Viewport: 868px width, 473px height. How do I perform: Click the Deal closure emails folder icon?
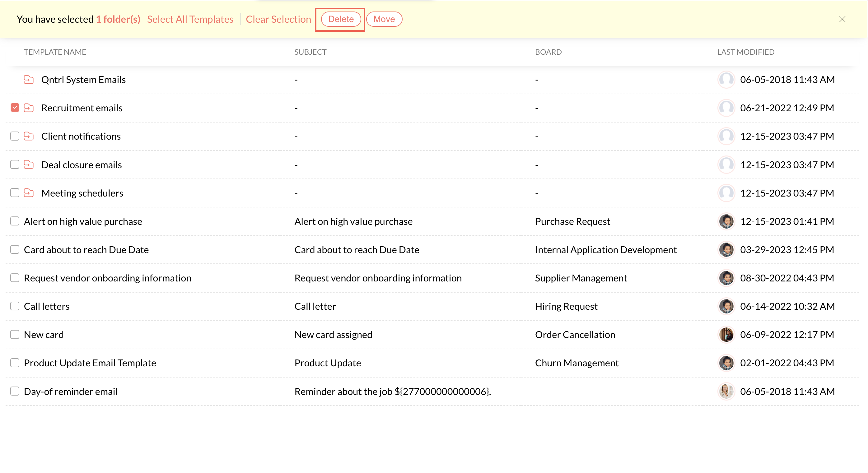[29, 165]
